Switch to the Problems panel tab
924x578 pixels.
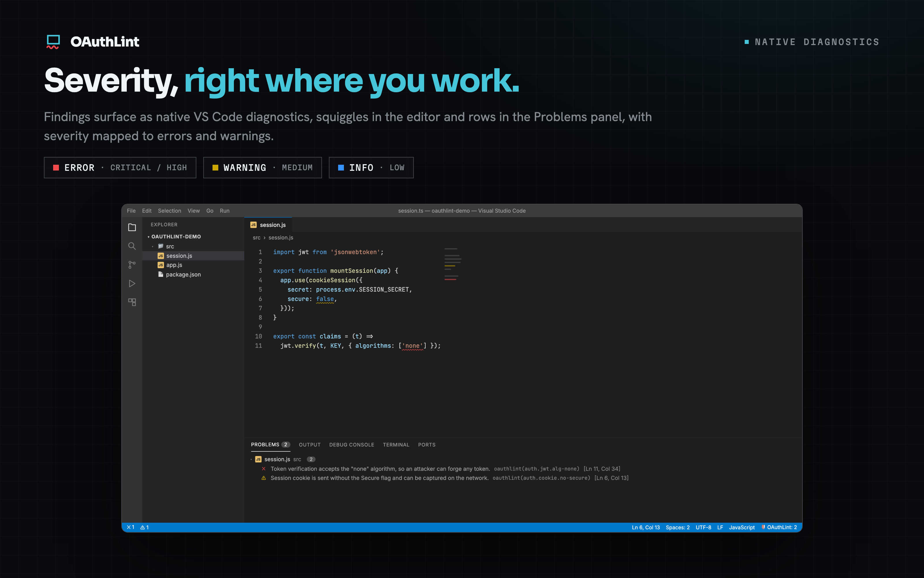click(270, 444)
